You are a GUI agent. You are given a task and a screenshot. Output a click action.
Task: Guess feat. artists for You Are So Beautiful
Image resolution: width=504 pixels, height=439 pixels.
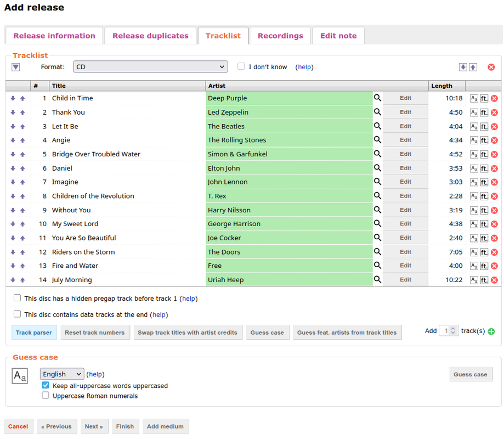coord(484,238)
